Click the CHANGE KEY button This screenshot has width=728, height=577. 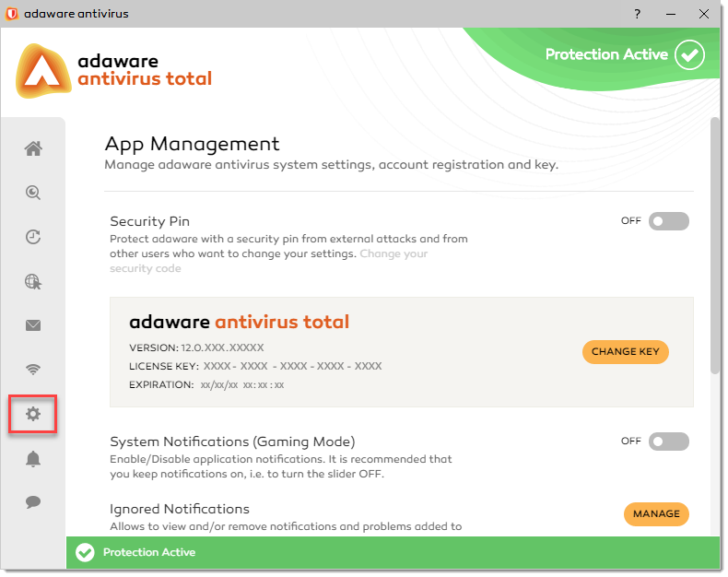click(x=626, y=352)
